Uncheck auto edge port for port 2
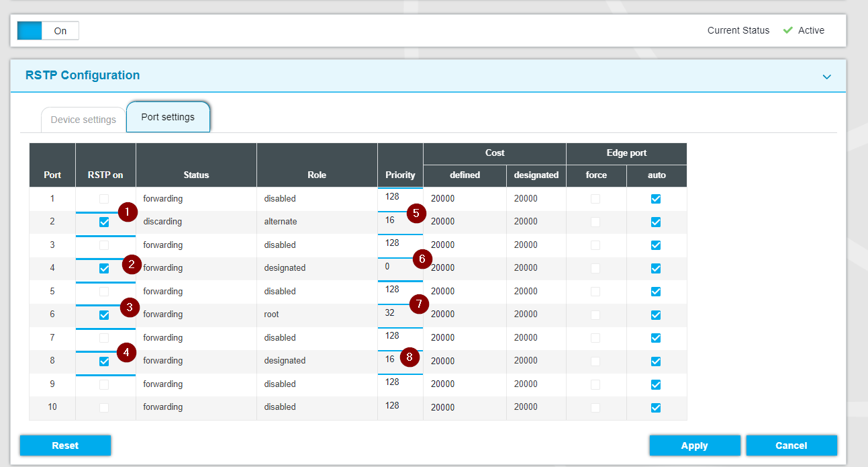The height and width of the screenshot is (467, 868). click(656, 222)
